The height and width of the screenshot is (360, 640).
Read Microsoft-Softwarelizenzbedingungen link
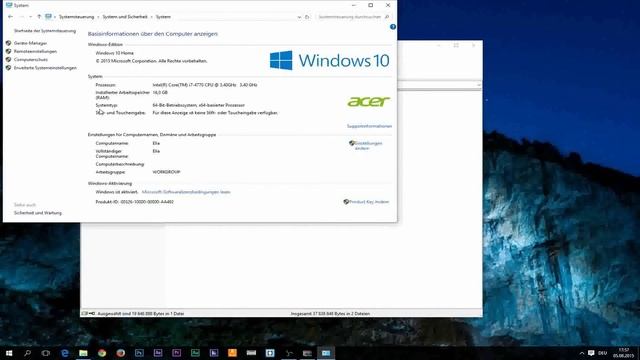(186, 192)
